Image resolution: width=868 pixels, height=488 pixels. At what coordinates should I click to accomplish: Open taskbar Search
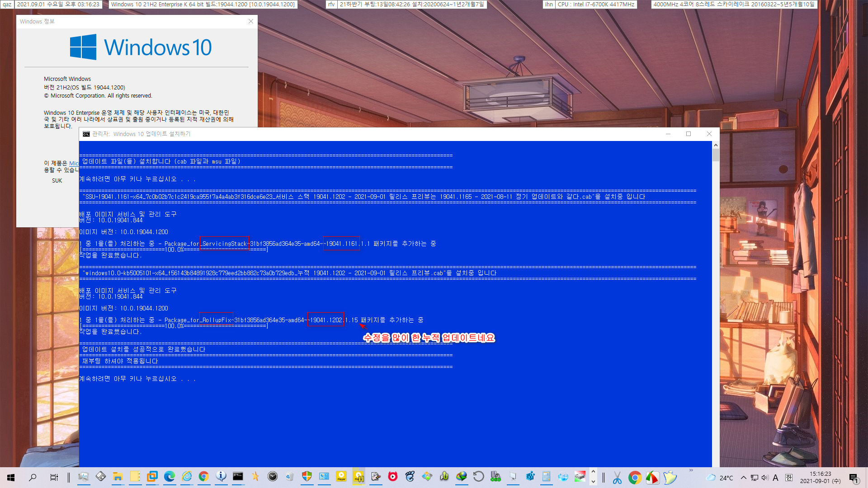pos(33,477)
